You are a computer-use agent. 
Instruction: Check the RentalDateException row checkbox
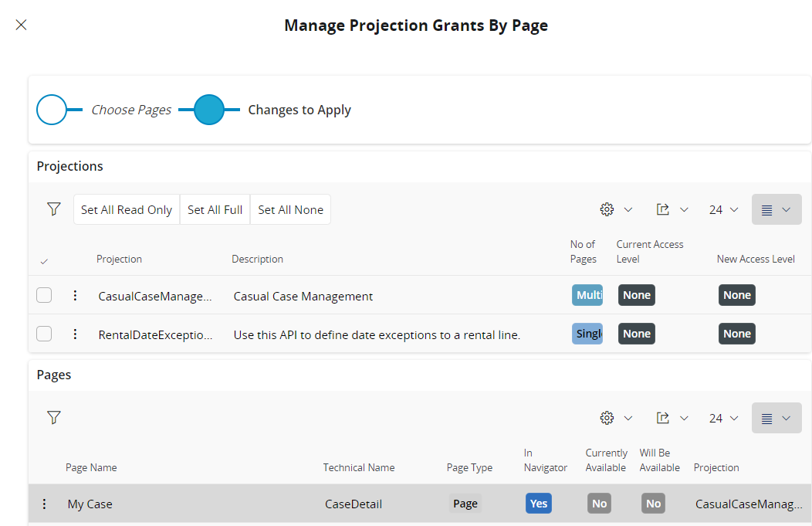point(44,333)
